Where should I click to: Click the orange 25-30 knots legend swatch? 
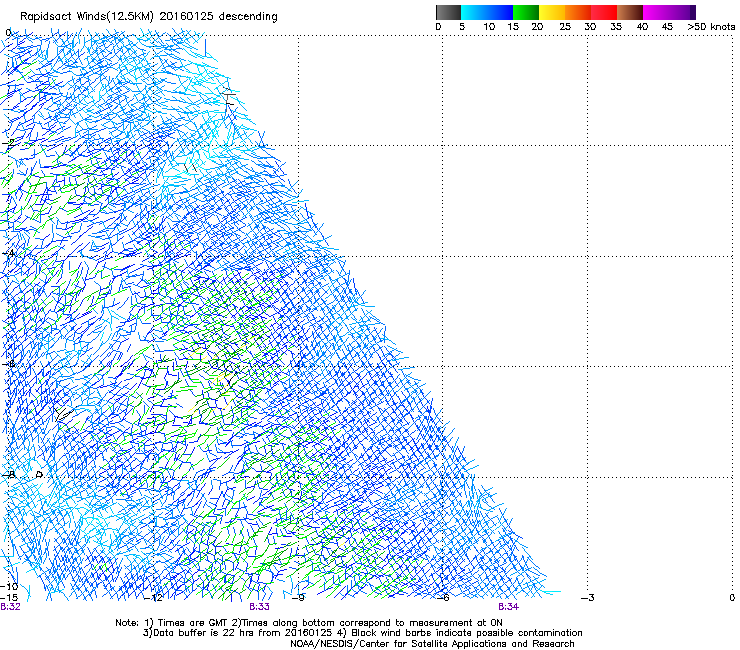578,12
